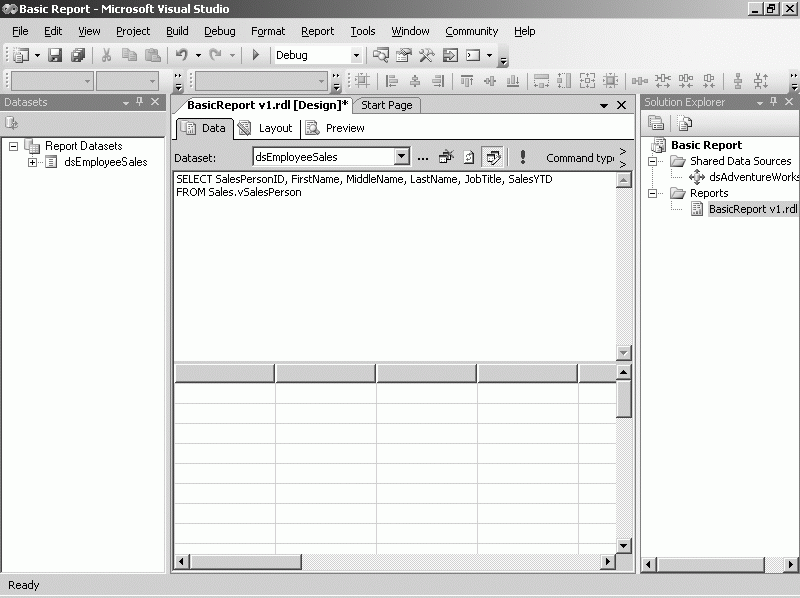Select the Basic Report project node

706,145
